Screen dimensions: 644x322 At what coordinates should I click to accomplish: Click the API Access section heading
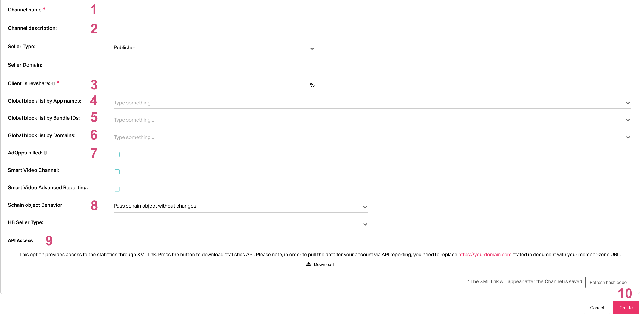click(x=20, y=240)
